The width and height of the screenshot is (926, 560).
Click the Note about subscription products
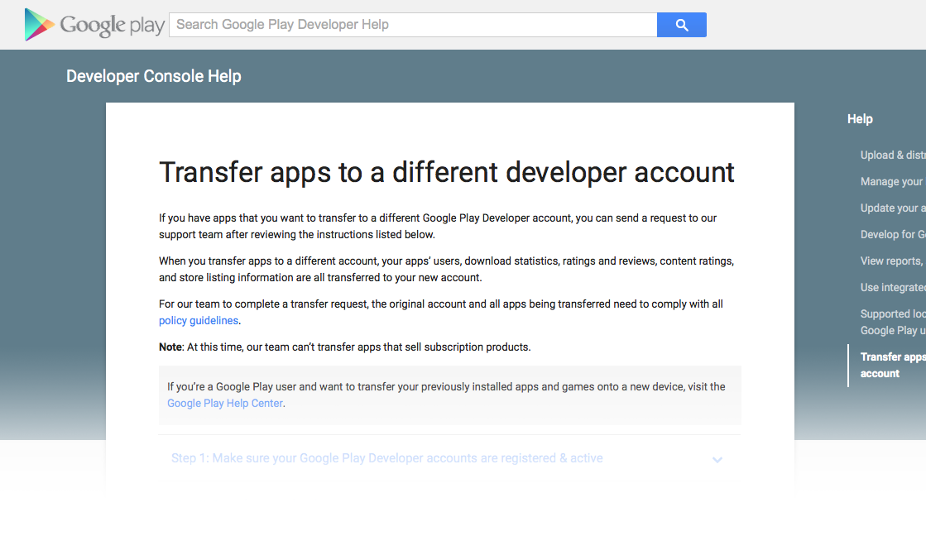coord(345,347)
